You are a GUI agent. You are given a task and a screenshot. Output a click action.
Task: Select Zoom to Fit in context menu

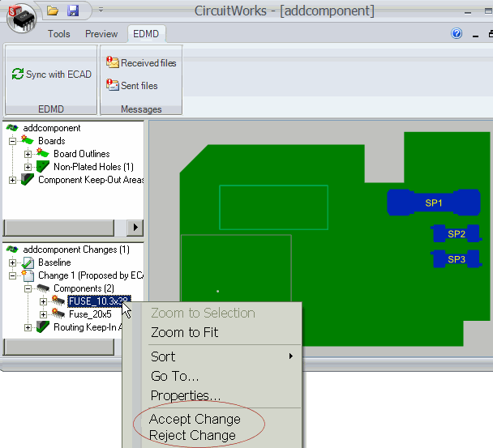click(x=184, y=332)
